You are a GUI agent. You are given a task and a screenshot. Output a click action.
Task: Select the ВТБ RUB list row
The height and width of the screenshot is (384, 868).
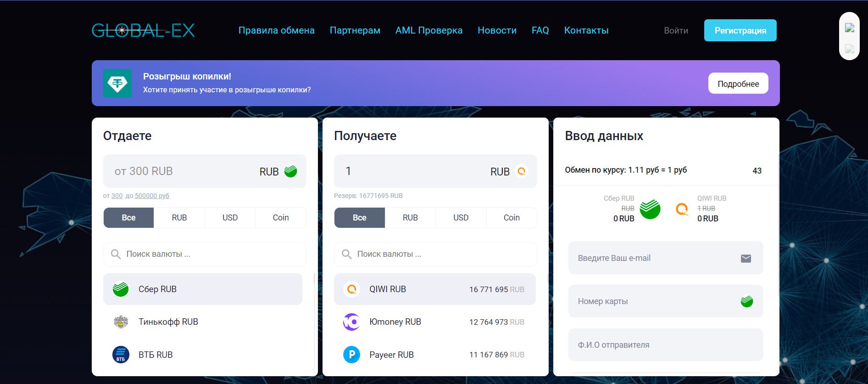click(203, 355)
